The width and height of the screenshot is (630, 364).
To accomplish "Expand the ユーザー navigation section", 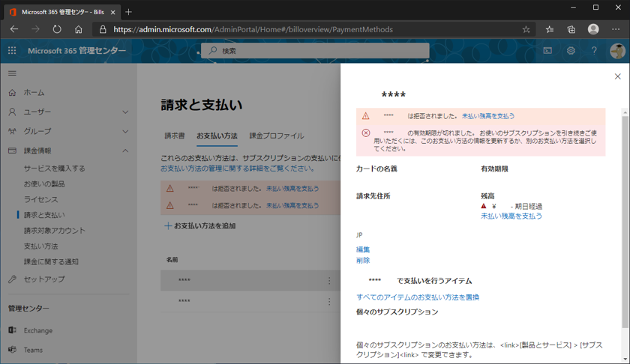I will click(x=125, y=112).
